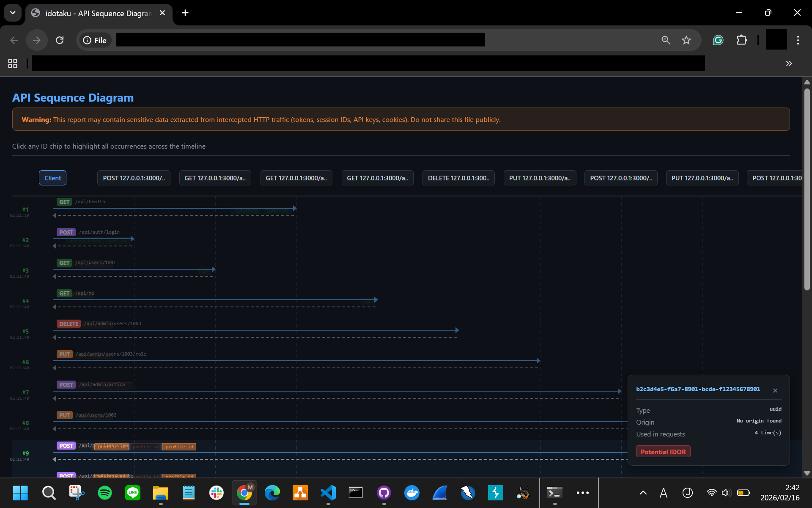Click the b2c3d4e5 UUID title link
The height and width of the screenshot is (508, 812).
click(698, 389)
